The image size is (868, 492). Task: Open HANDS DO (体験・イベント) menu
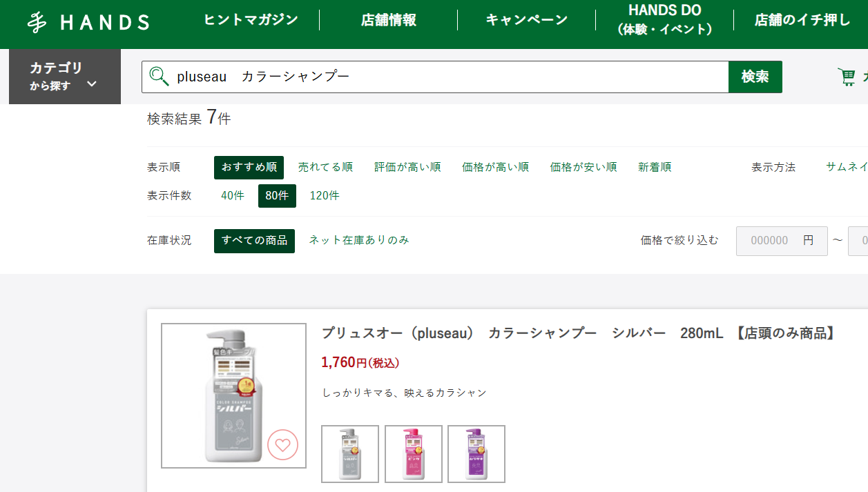tap(664, 20)
